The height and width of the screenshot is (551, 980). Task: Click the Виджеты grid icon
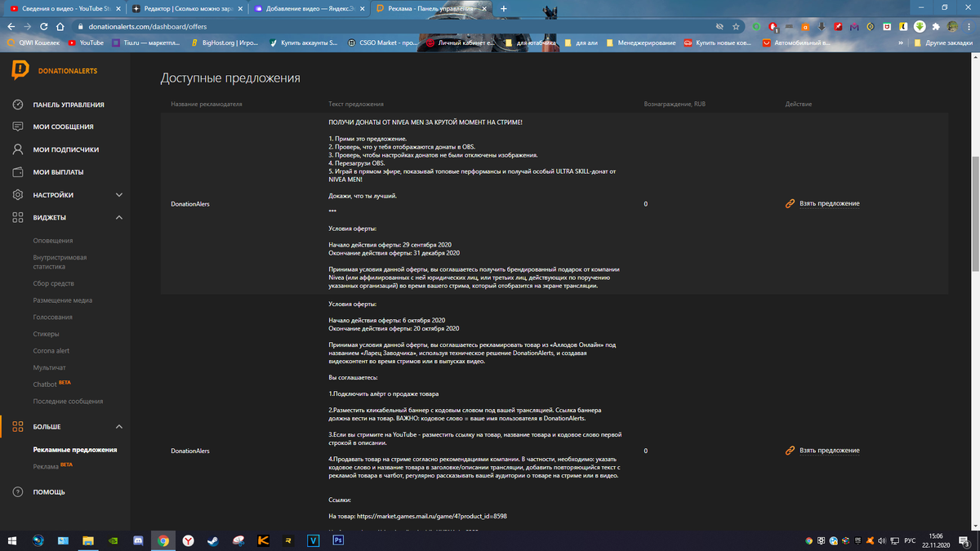tap(18, 218)
